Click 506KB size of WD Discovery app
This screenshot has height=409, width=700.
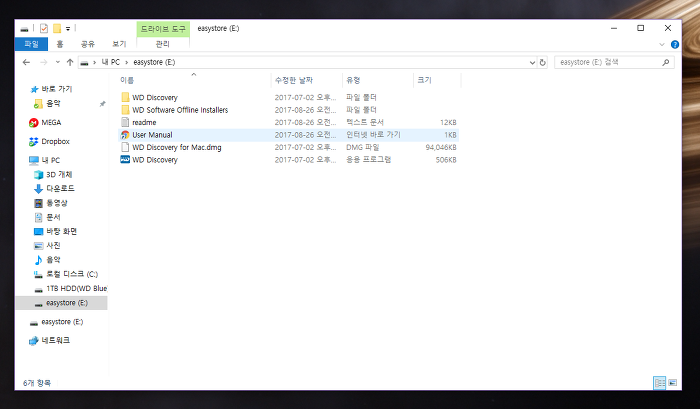446,160
